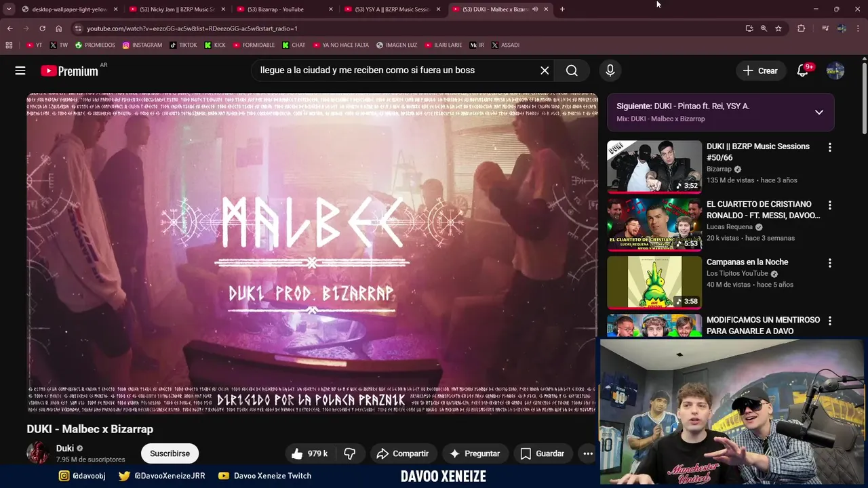Open the YouTube hamburger guide menu
Screen dimensions: 868x488
(x=20, y=70)
